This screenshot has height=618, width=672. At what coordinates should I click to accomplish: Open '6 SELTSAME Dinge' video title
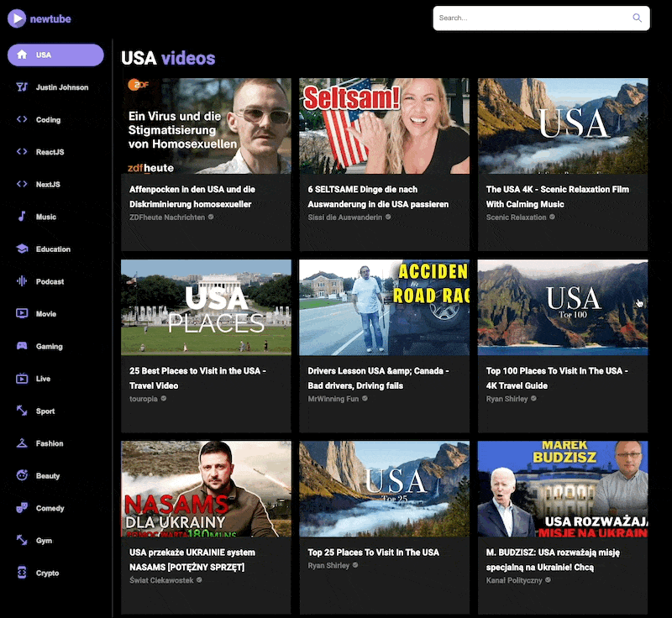(x=378, y=196)
